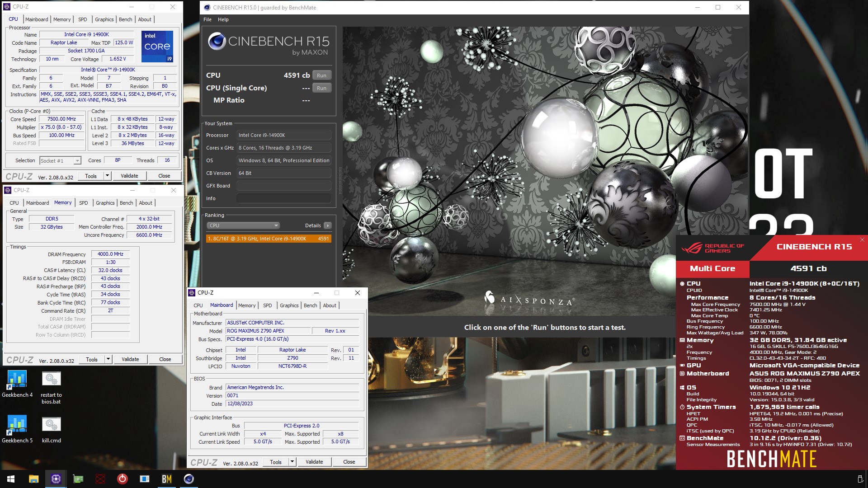Open the Help menu in Cinebench
Image resolution: width=868 pixels, height=488 pixels.
tap(223, 19)
